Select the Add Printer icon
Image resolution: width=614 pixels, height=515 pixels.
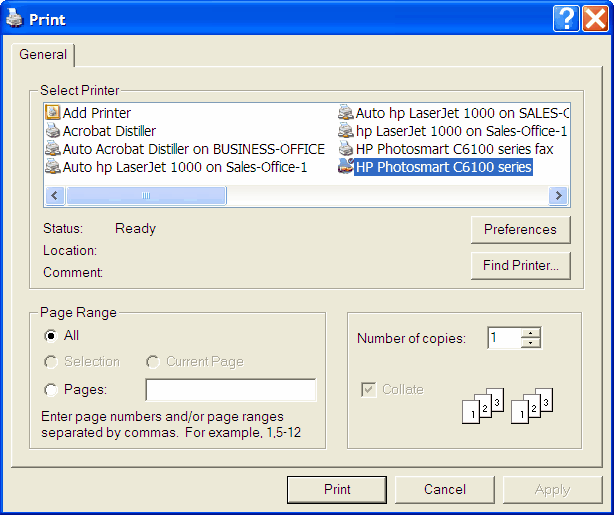pos(54,113)
